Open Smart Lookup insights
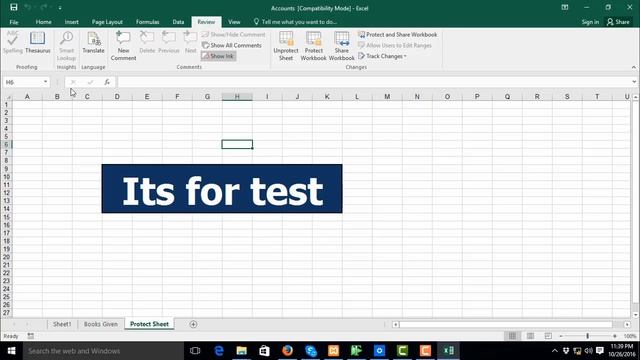 [x=67, y=46]
